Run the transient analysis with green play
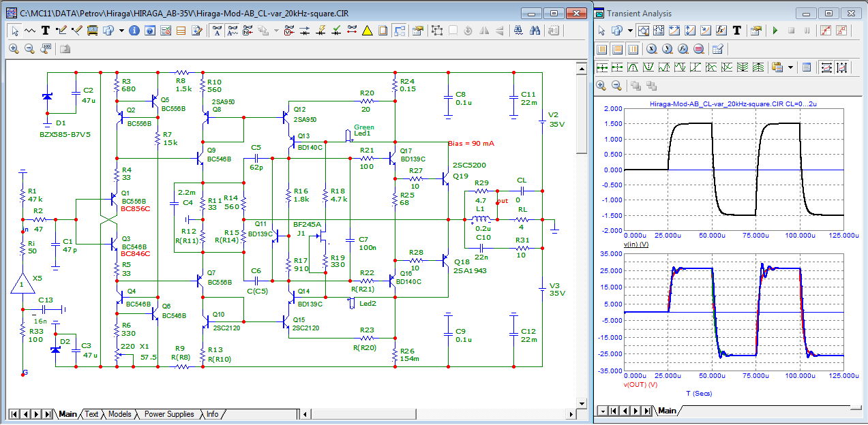This screenshot has height=425, width=868. (x=775, y=31)
